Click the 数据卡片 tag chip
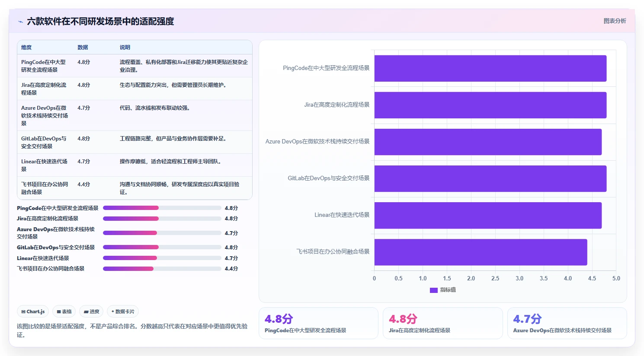Image resolution: width=644 pixels, height=356 pixels. [x=123, y=311]
